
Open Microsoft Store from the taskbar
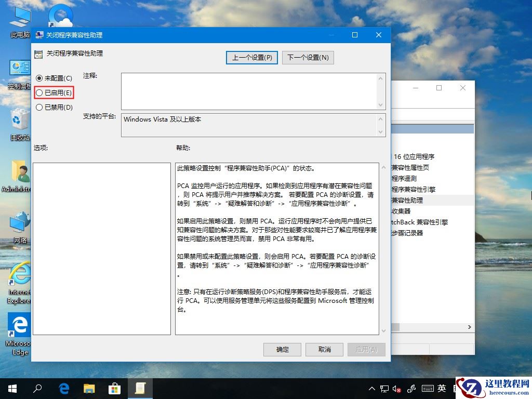pos(115,388)
